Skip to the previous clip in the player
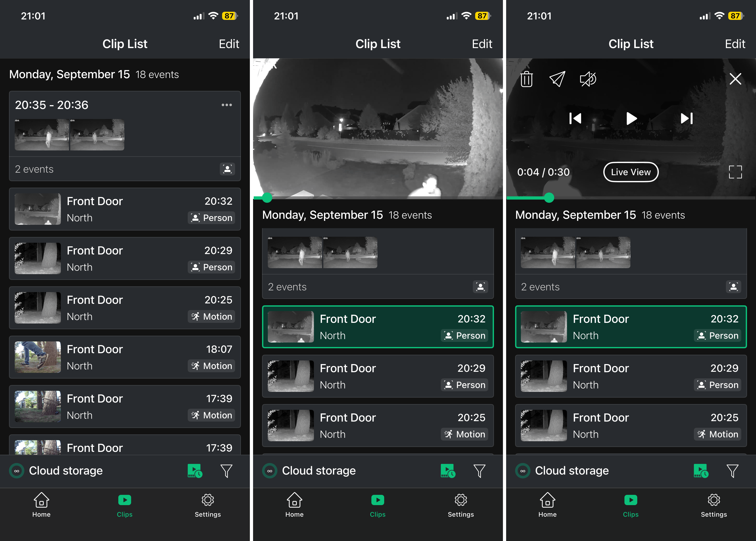The image size is (756, 541). coord(575,118)
